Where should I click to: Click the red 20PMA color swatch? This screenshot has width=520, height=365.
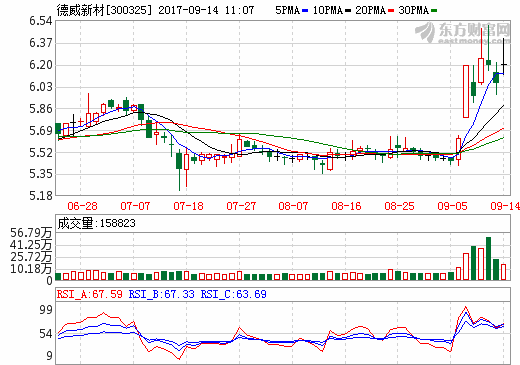pyautogui.click(x=391, y=11)
